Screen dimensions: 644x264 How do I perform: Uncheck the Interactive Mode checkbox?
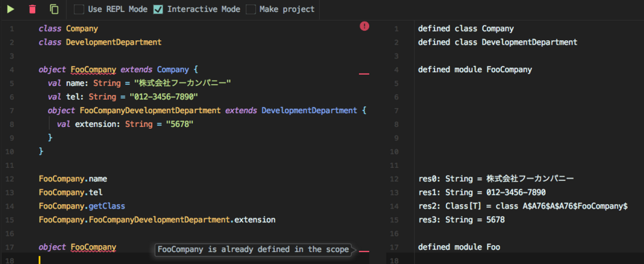coord(158,9)
